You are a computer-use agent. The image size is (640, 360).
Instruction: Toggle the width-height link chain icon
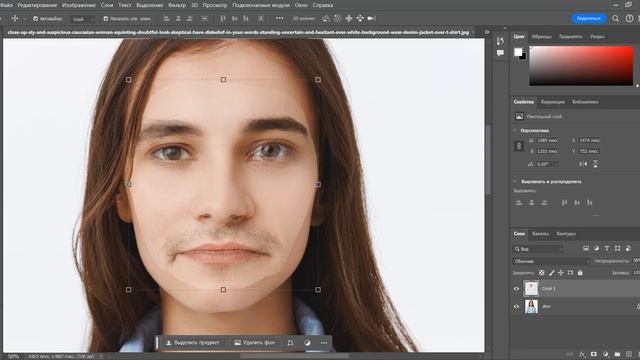coord(519,146)
